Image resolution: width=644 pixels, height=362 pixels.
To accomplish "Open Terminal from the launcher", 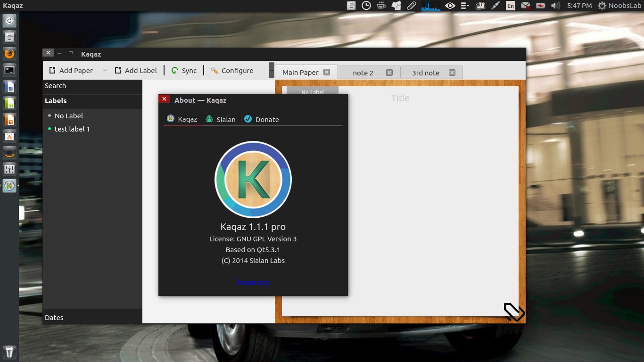I will point(10,70).
